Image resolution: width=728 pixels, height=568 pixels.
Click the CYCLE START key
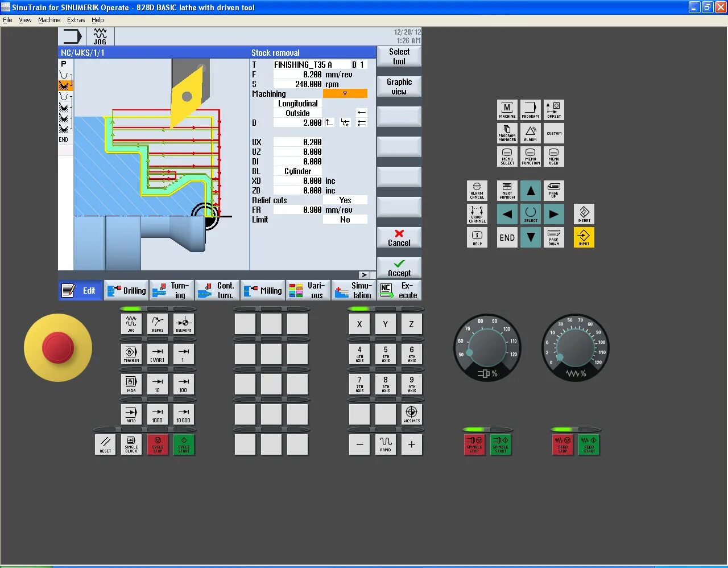pyautogui.click(x=184, y=444)
